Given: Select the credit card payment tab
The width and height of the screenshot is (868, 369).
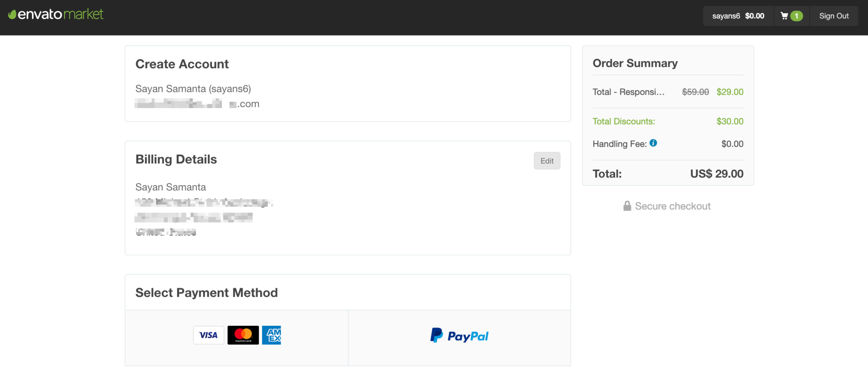Looking at the screenshot, I should pyautogui.click(x=237, y=338).
